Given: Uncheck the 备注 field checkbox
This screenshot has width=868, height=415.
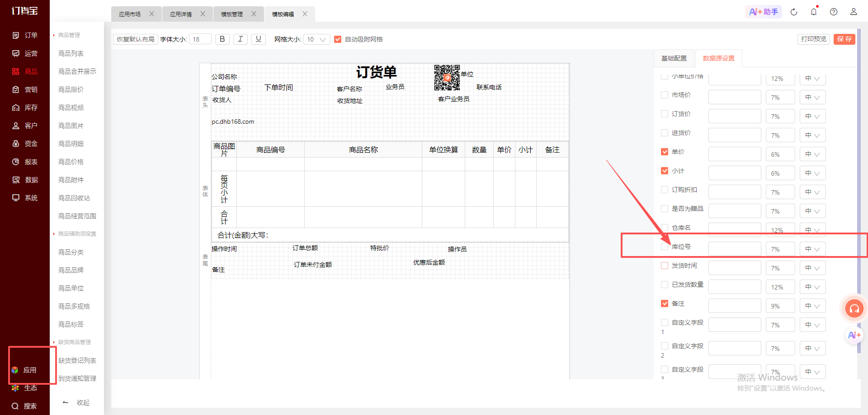Looking at the screenshot, I should [665, 303].
